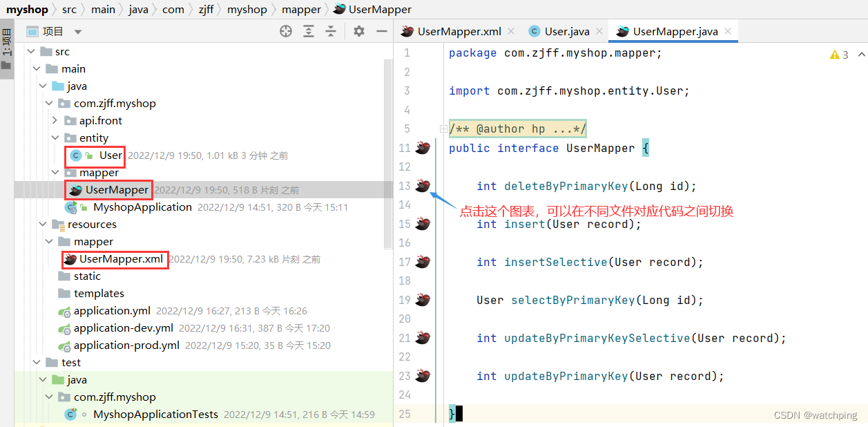Click MyBatis gutter icon on line 23
Screen dimensions: 868x427
tap(423, 376)
